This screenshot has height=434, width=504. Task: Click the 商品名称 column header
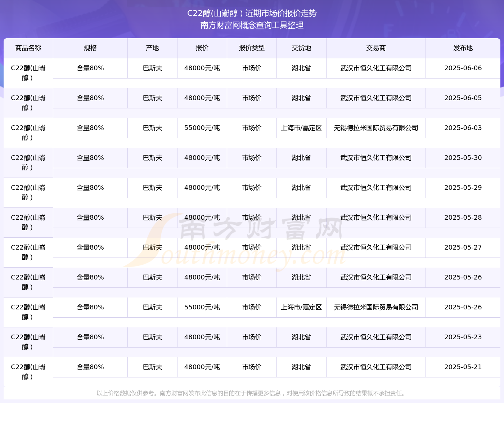click(28, 48)
